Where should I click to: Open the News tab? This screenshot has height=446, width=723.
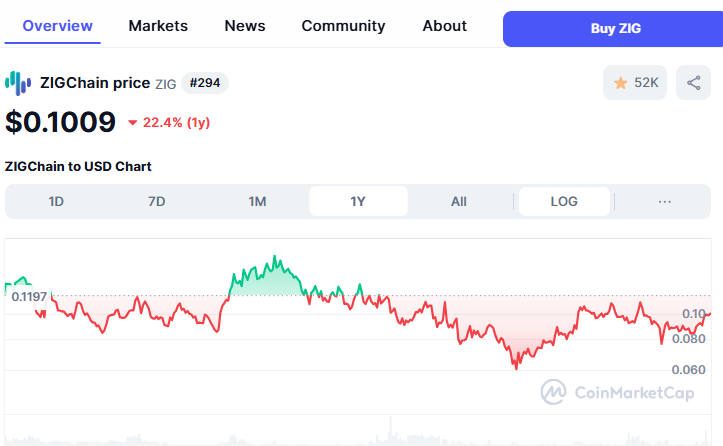[x=245, y=26]
